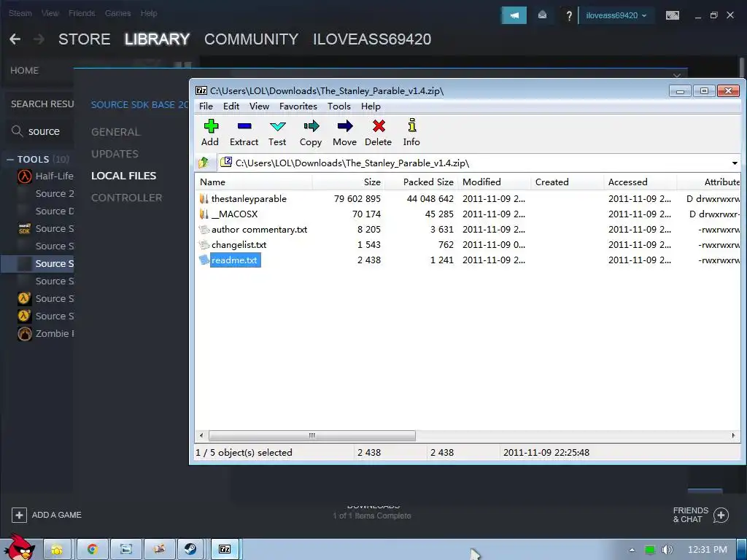Image resolution: width=747 pixels, height=560 pixels.
Task: Select the __MACOSX folder
Action: [234, 214]
